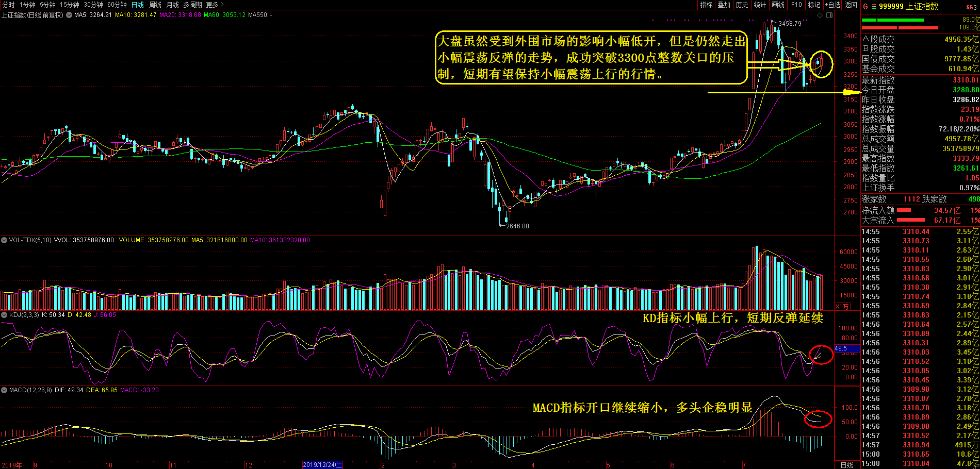Screen dimensions: 980x469
Task: Click the green buy-volume bar 89.0亿
Action: pyautogui.click(x=892, y=20)
